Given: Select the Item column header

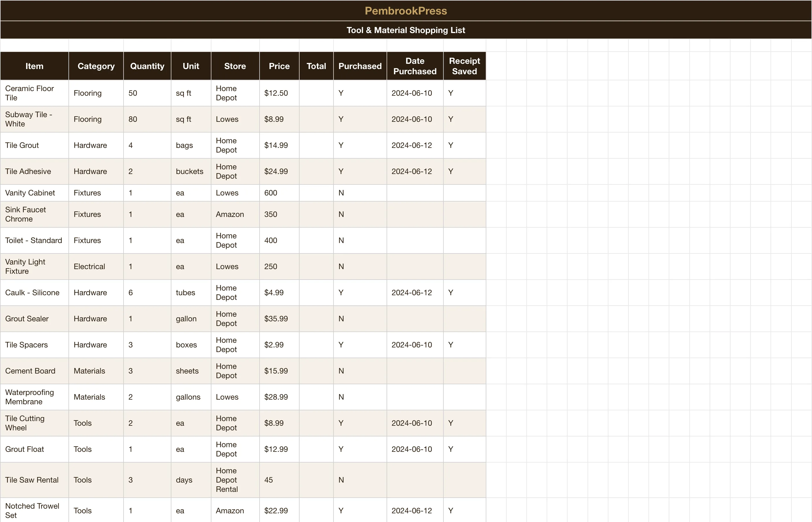Looking at the screenshot, I should (35, 66).
